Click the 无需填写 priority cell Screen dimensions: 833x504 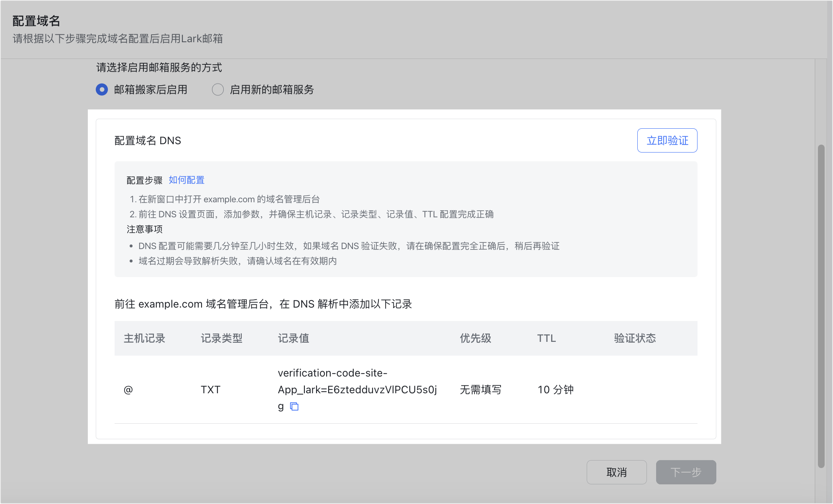(x=480, y=390)
